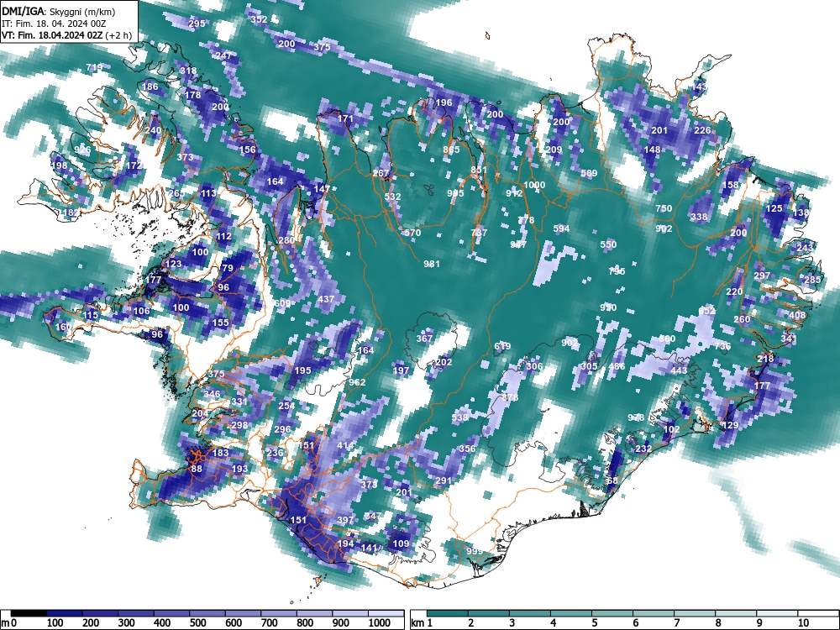Click the 198 value on the map
The height and width of the screenshot is (630, 840).
click(x=60, y=165)
